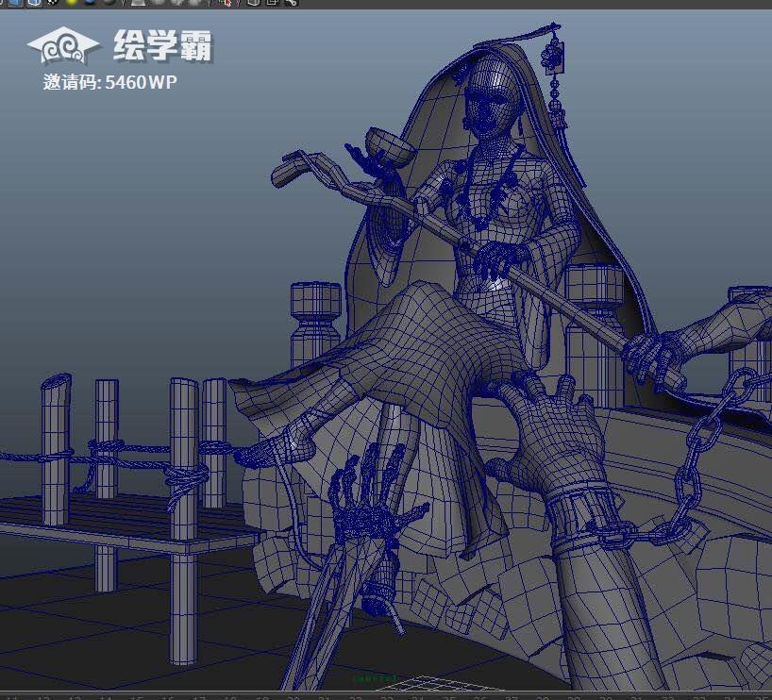Select the rope knot on the dock post
This screenshot has height=700, width=772.
pyautogui.click(x=187, y=476)
